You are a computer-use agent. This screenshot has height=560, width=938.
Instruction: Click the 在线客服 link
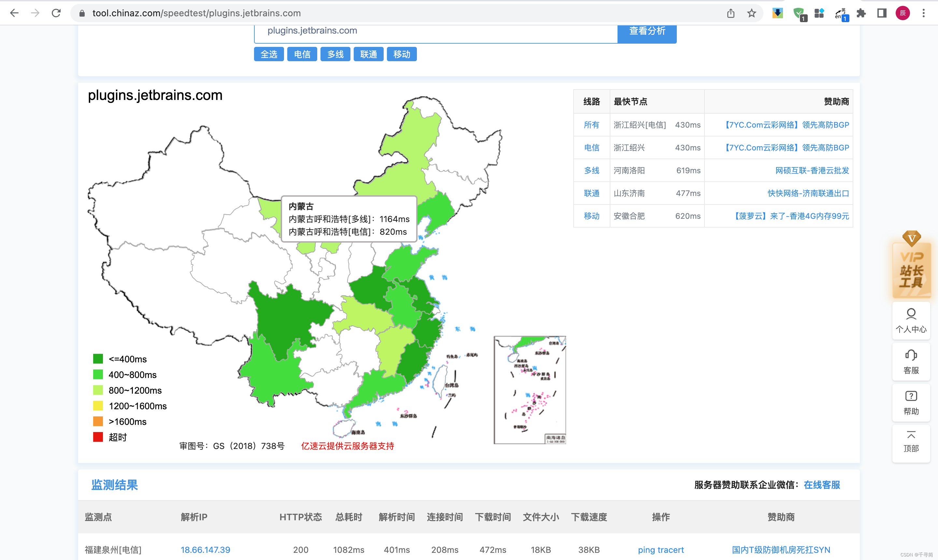(822, 485)
